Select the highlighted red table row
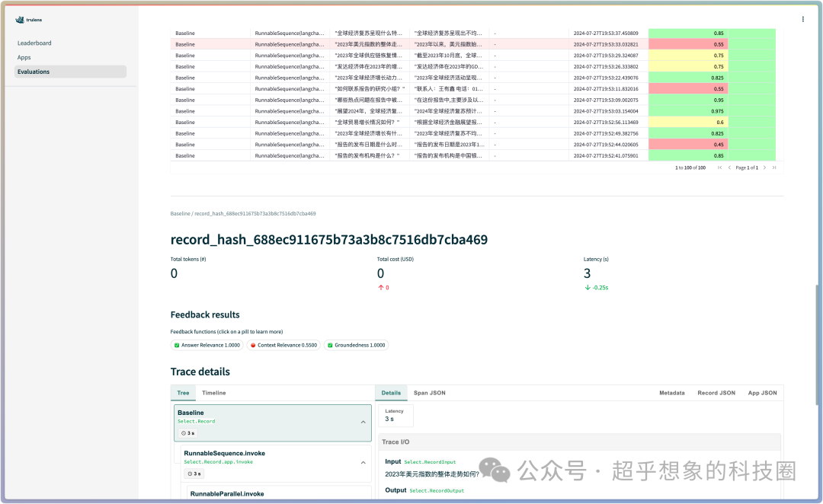 [381, 44]
